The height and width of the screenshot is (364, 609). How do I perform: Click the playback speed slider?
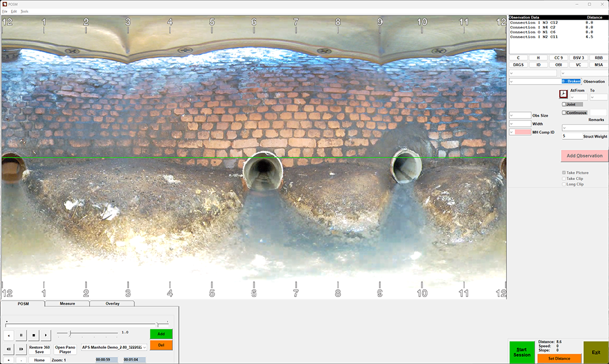pyautogui.click(x=87, y=333)
